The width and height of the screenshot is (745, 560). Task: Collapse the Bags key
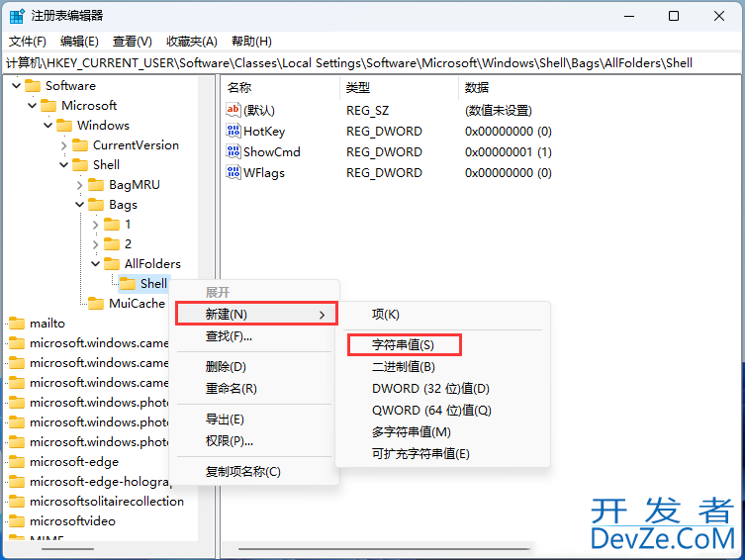click(79, 205)
